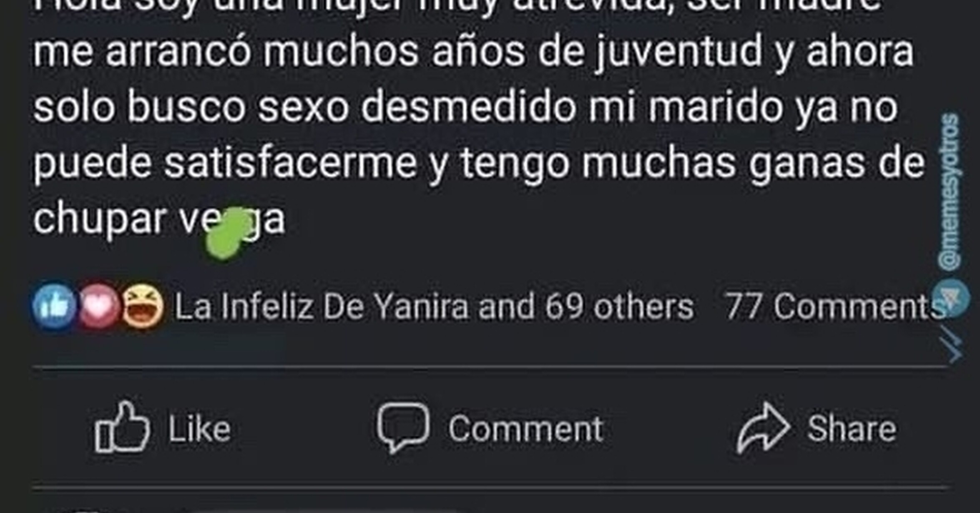Open the 77 Comments link
Viewport: 980px width, 513px height.
point(834,307)
